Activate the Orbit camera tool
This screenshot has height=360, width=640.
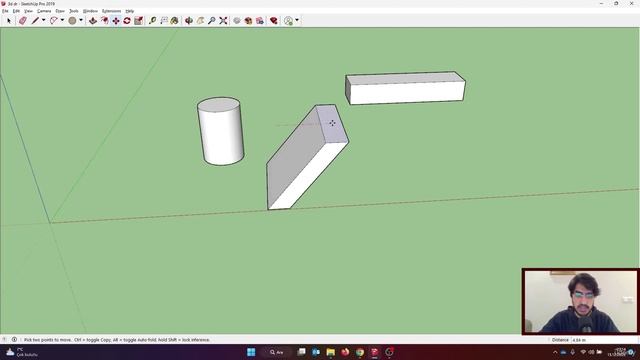click(189, 20)
